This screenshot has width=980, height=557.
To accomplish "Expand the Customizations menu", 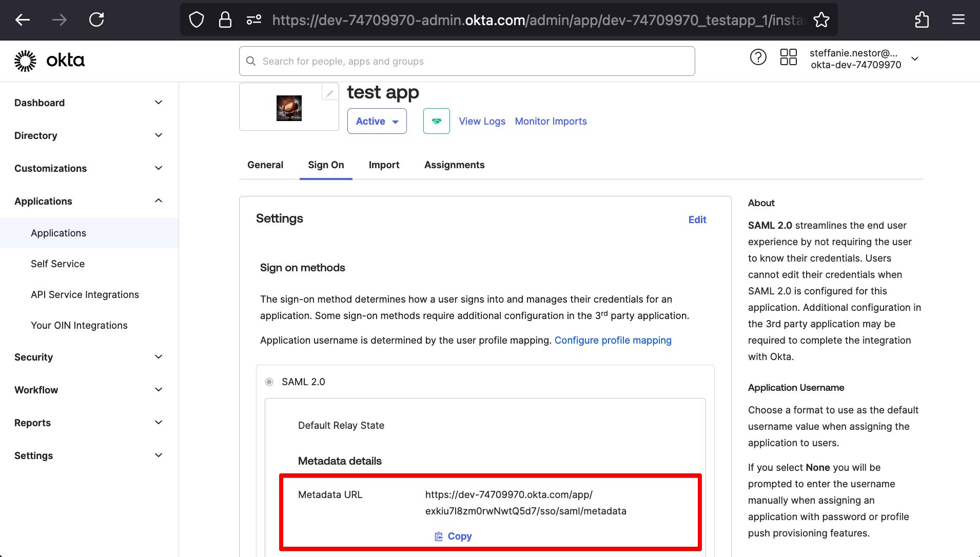I will pyautogui.click(x=89, y=168).
